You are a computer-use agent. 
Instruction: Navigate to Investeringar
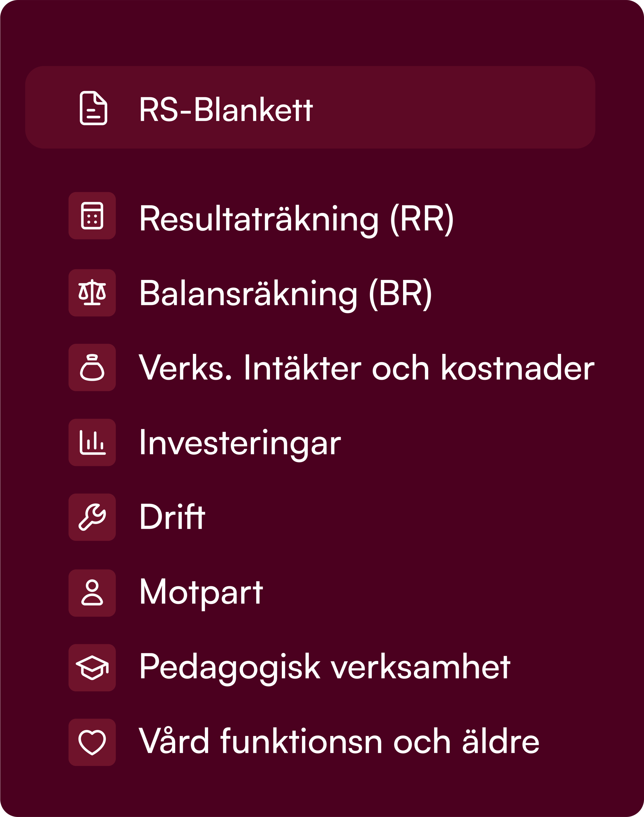240,443
